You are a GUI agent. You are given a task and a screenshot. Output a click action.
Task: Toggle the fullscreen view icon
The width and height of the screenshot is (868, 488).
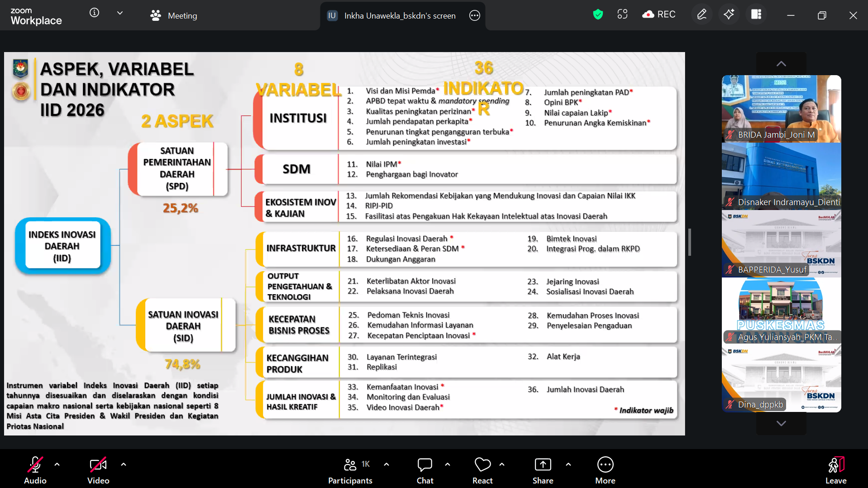tap(622, 14)
